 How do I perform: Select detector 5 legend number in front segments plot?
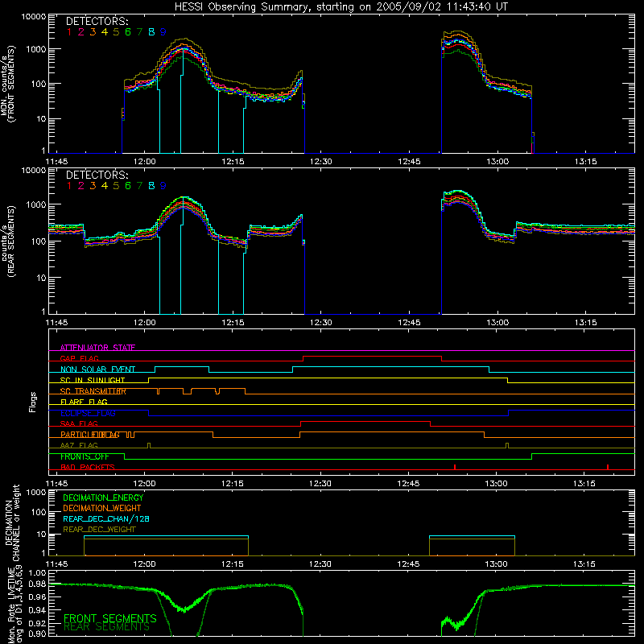coord(116,32)
